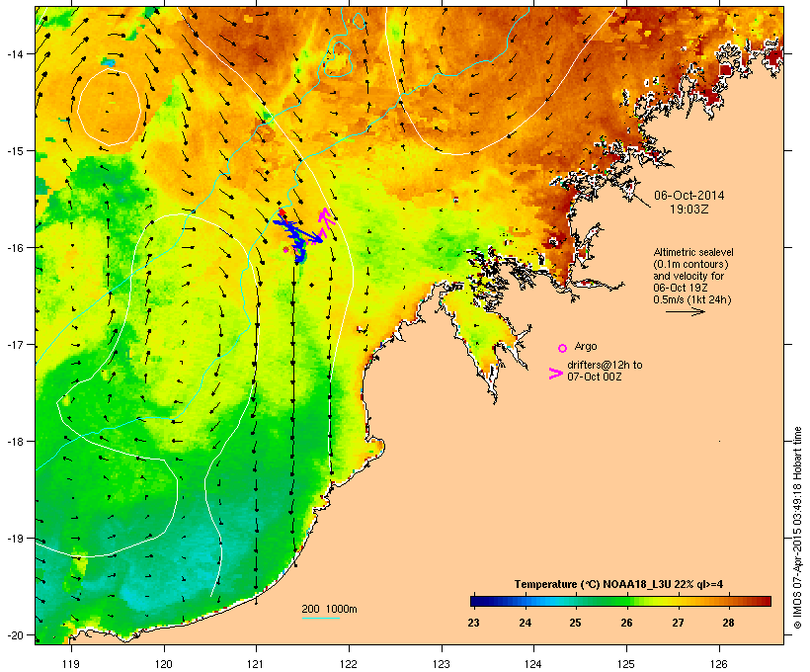Click longitude axis label 119
The width and height of the screenshot is (810, 672).
[x=71, y=664]
